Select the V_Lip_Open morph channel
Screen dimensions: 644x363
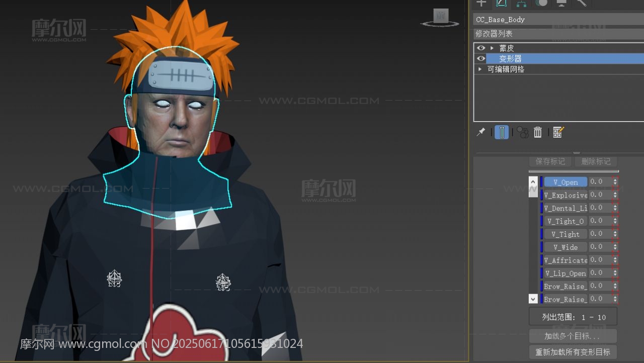click(566, 274)
